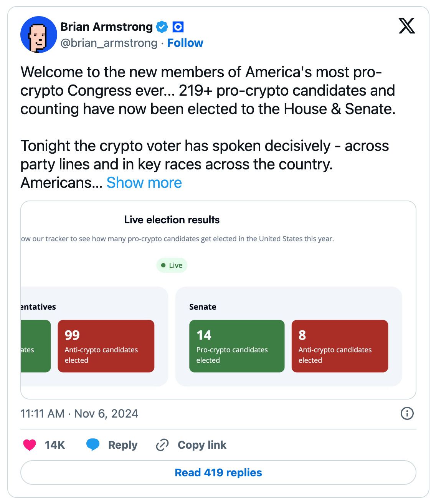Viewport: 436px width, 504px height.
Task: Follow Brian Armstrong's account
Action: 185,43
